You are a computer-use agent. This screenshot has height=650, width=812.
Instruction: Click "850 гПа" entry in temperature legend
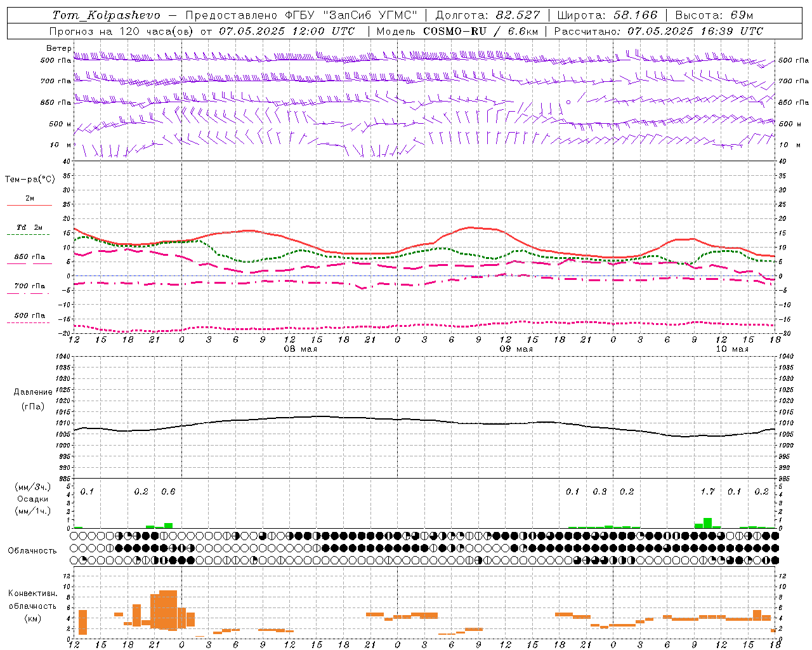(30, 257)
